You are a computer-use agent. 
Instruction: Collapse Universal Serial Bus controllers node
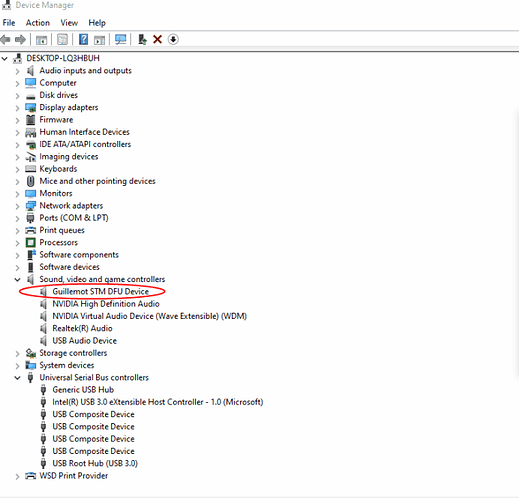point(17,378)
